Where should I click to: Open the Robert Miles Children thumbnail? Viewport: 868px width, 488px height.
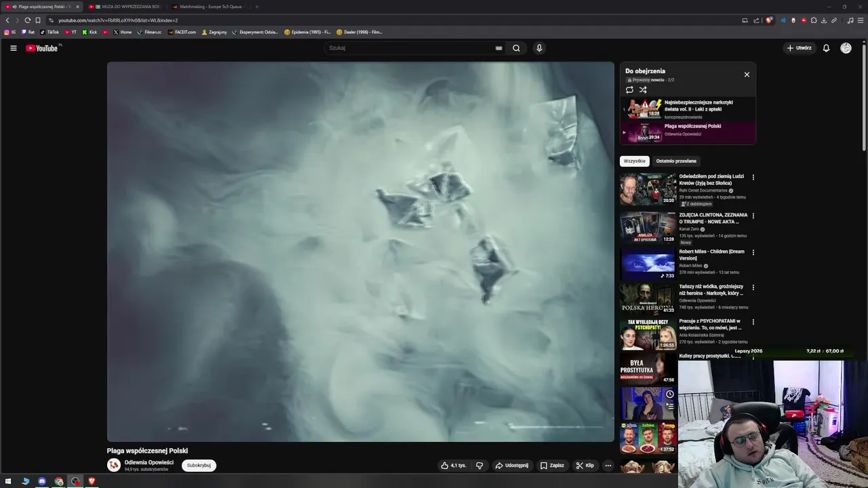pos(648,264)
